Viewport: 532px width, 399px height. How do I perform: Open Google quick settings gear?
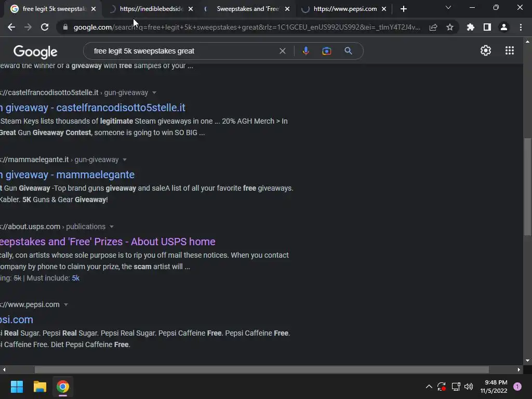click(486, 50)
